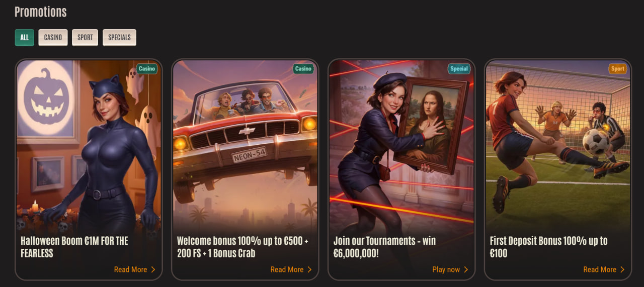The width and height of the screenshot is (644, 287).
Task: Click Read More on Halloween Boom card
Action: 130,269
